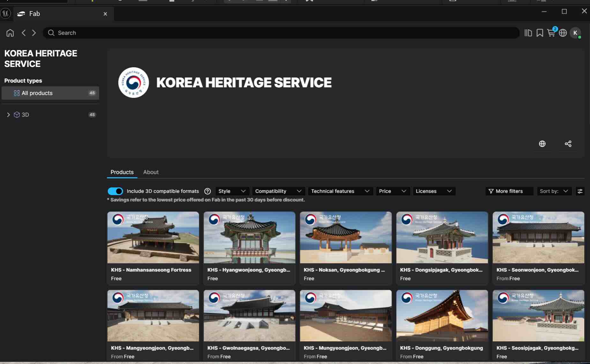Open the Sort by dropdown
This screenshot has height=364, width=590.
pyautogui.click(x=554, y=191)
